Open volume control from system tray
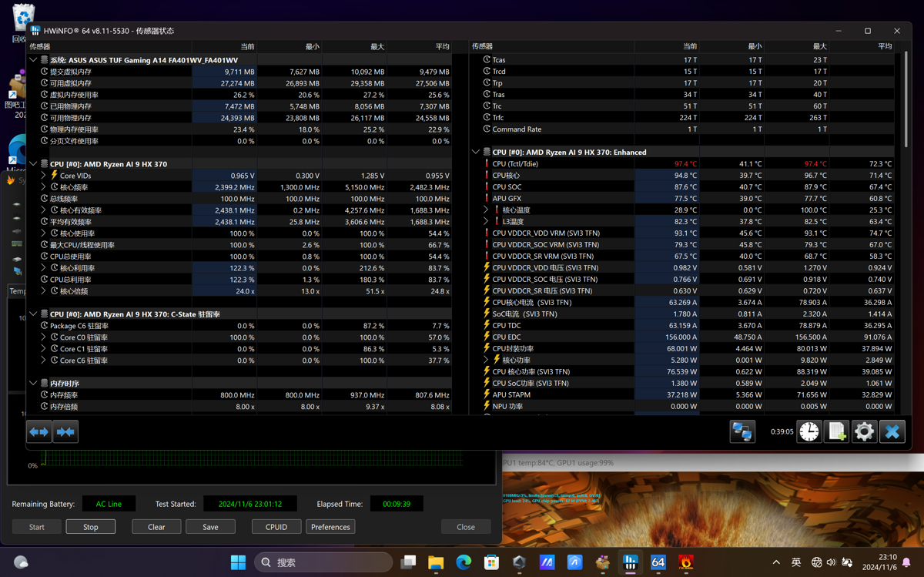924x577 pixels. (831, 562)
